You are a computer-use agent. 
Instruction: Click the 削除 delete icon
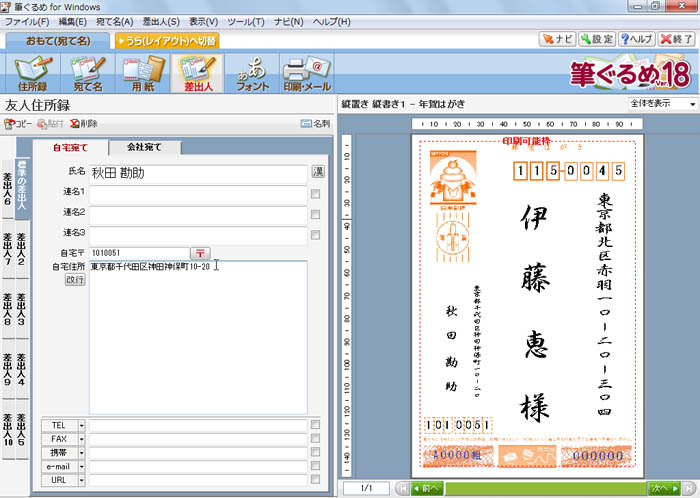tap(83, 123)
